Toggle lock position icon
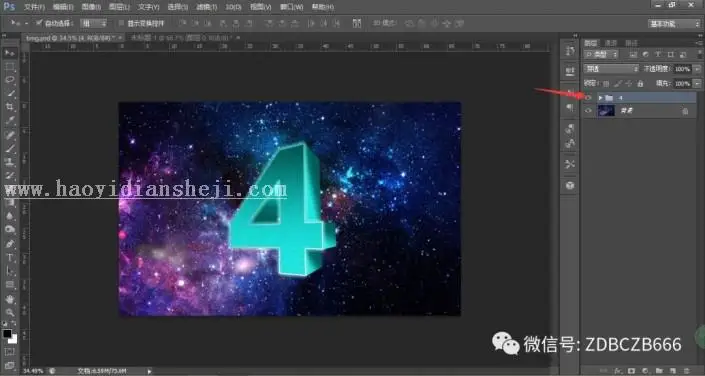705x376 pixels. tap(629, 84)
